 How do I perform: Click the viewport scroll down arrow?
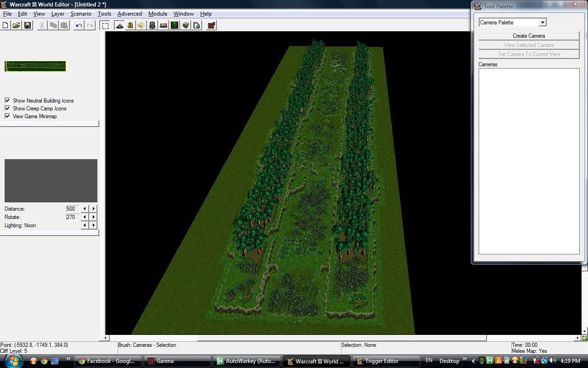[584, 331]
